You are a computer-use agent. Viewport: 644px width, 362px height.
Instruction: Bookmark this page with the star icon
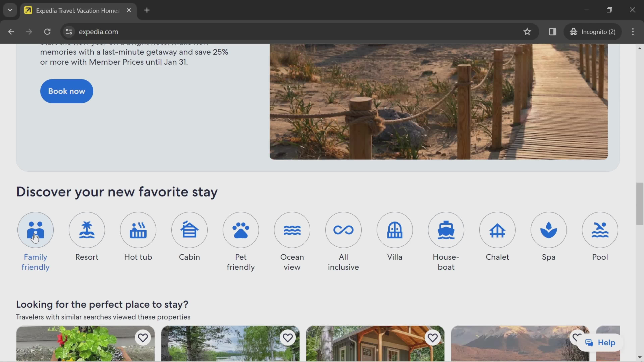527,32
